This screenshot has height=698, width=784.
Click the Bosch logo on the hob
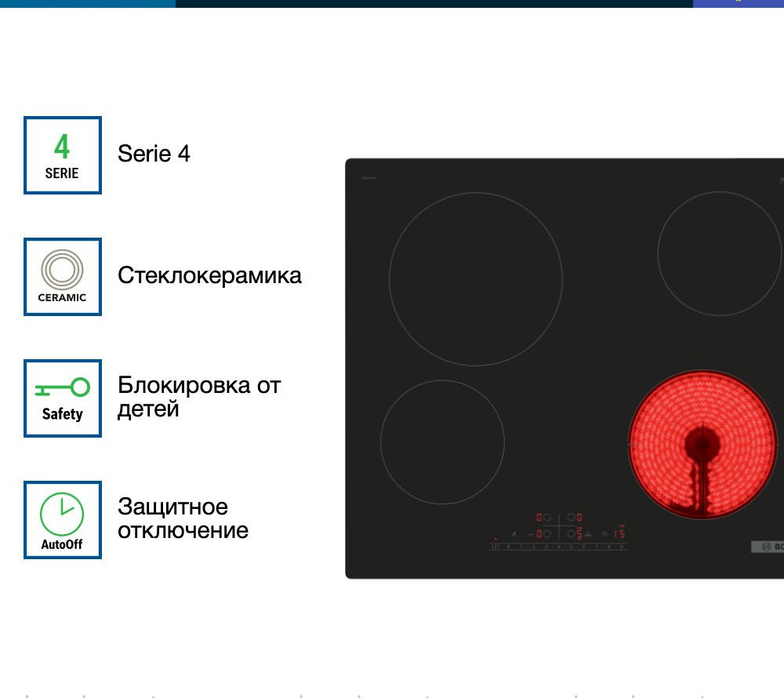pos(767,547)
